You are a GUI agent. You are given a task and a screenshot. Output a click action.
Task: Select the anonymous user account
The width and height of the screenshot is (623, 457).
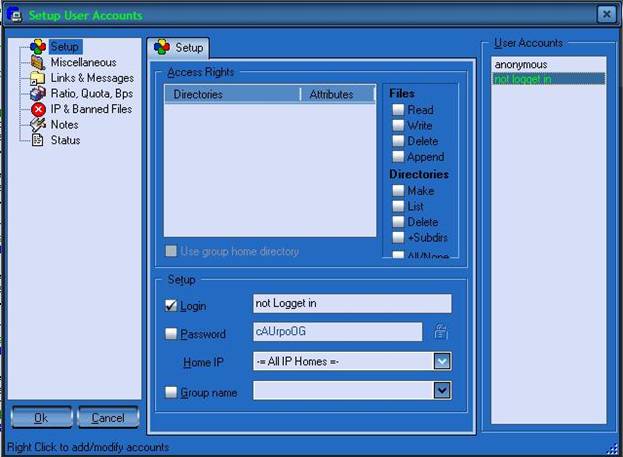520,65
